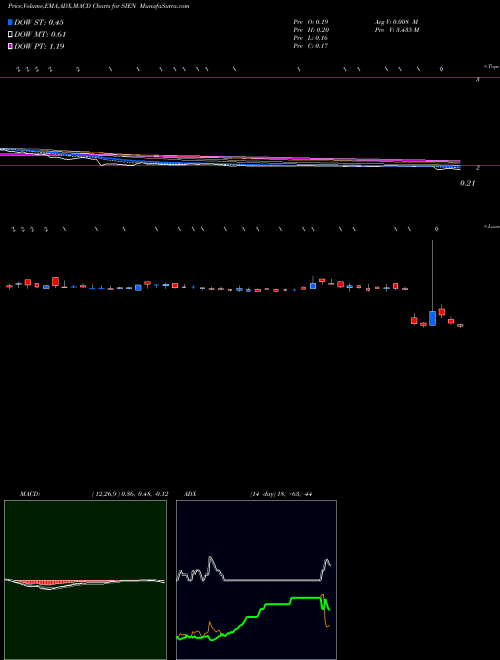This screenshot has height=660, width=500.
Task: Click the 'Pre L: 0.16' value
Action: [x=311, y=38]
